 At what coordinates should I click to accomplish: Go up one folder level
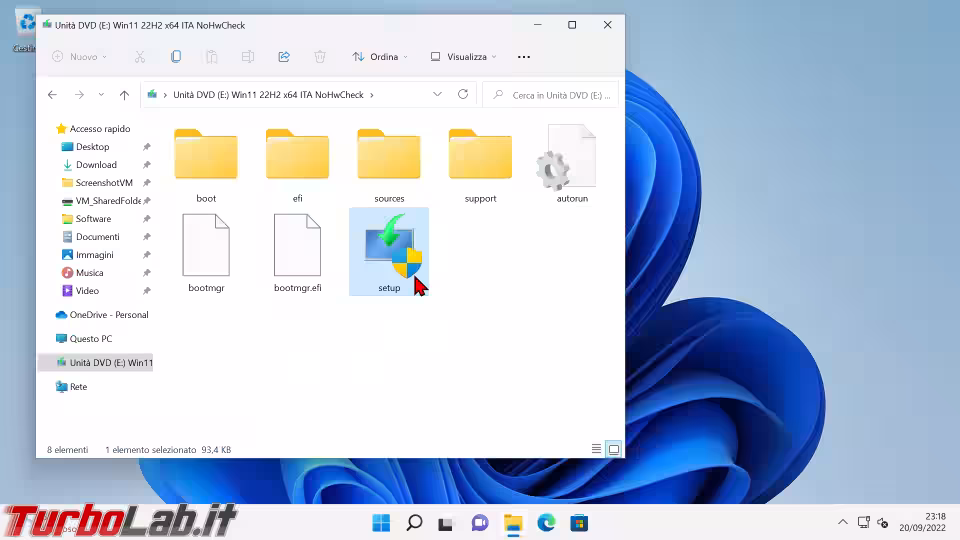[124, 95]
